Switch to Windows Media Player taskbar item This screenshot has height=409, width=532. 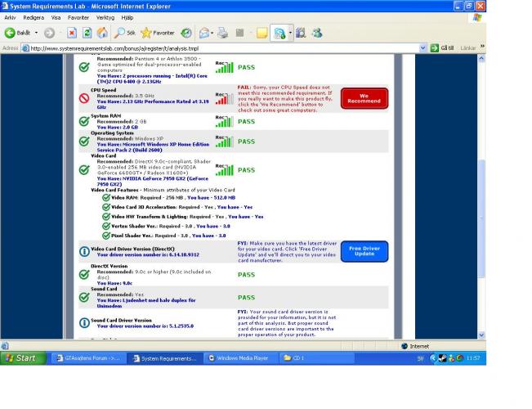point(241,358)
